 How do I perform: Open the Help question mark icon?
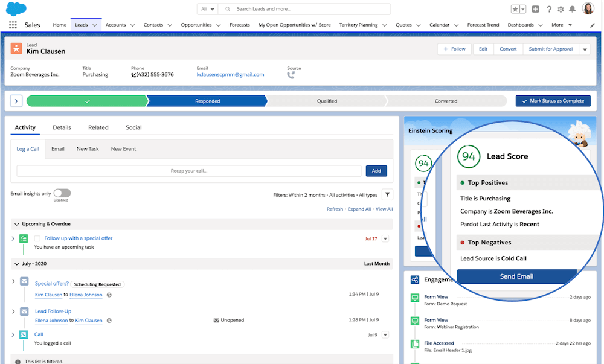click(x=549, y=9)
